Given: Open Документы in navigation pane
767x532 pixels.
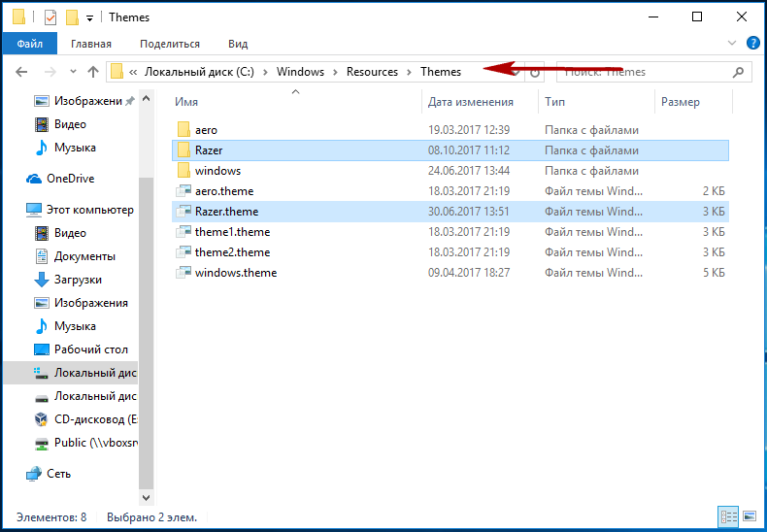Looking at the screenshot, I should click(x=84, y=256).
